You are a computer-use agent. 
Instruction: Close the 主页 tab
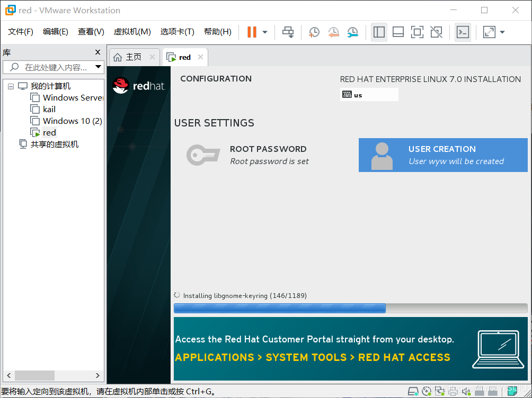coord(152,57)
